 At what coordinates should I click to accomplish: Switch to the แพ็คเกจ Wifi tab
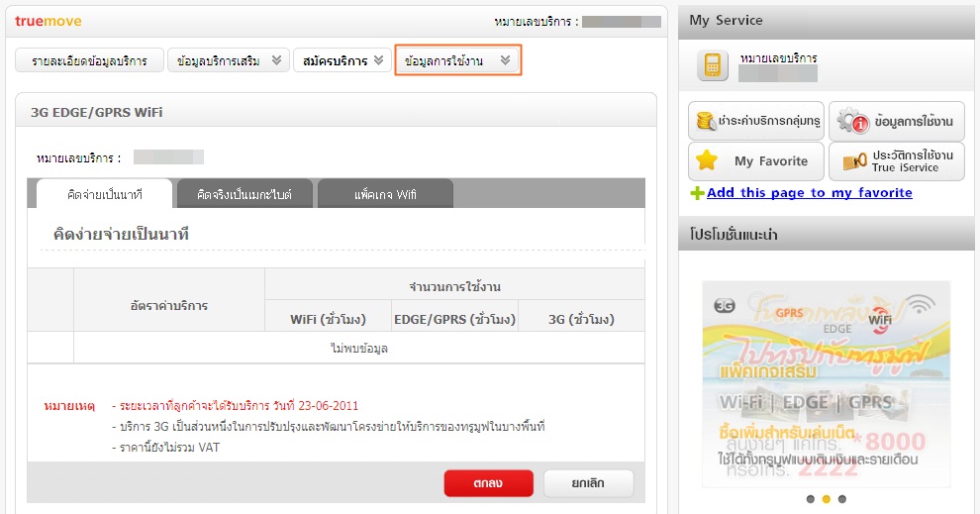point(385,194)
